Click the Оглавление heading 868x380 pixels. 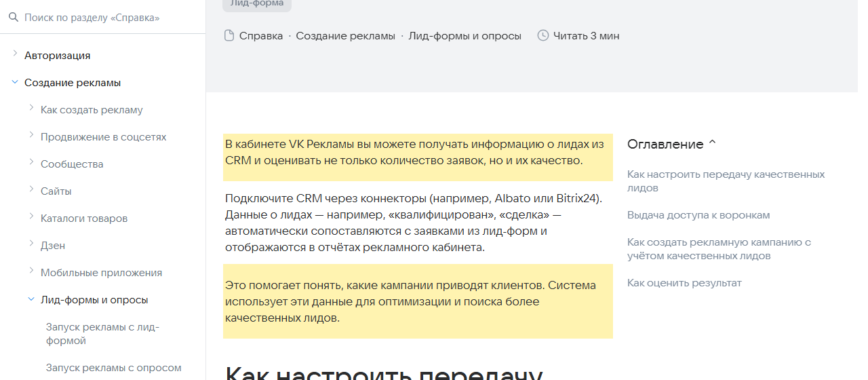tap(665, 144)
